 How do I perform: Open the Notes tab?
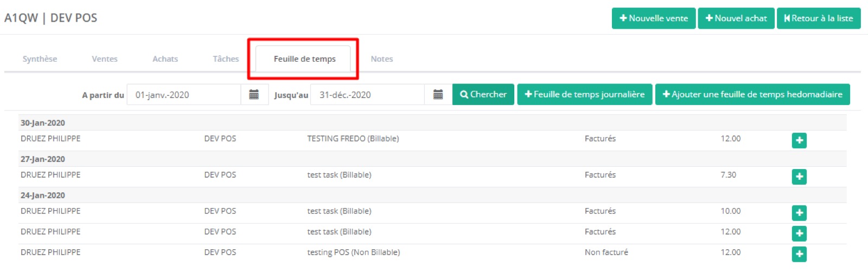382,59
